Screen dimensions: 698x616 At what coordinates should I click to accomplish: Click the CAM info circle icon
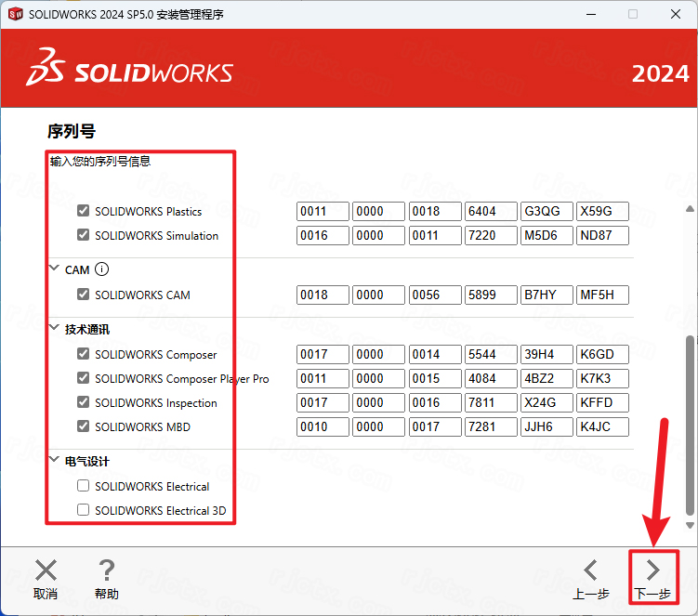[x=102, y=270]
